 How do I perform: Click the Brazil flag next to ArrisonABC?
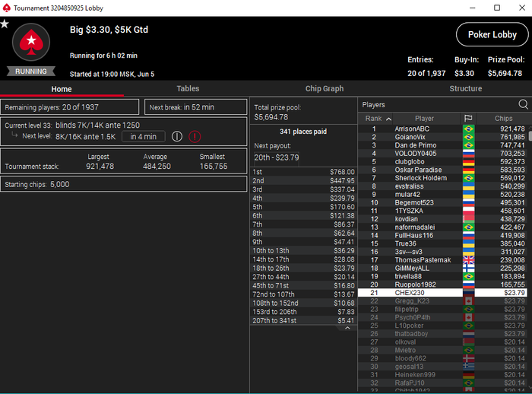tap(469, 129)
